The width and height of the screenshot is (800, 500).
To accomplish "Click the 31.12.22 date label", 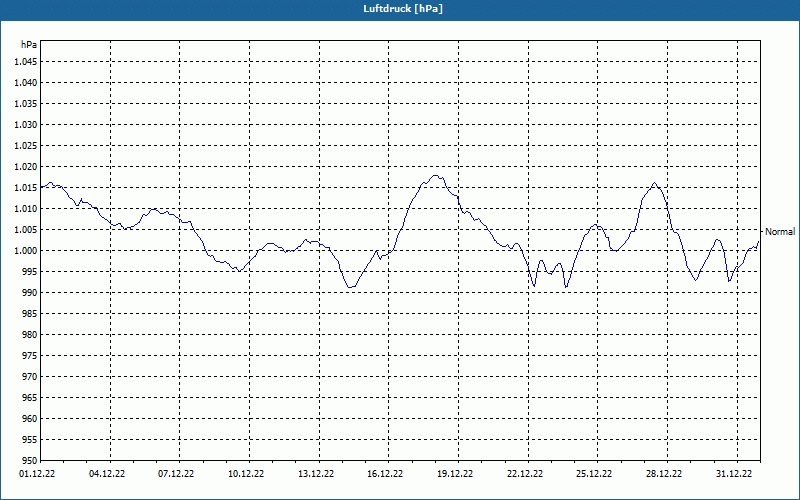I will pos(734,473).
